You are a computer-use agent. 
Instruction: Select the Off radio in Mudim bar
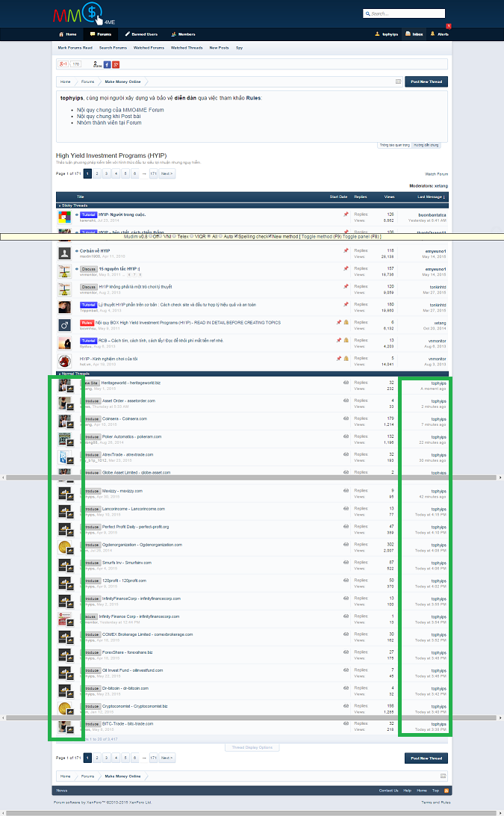150,236
